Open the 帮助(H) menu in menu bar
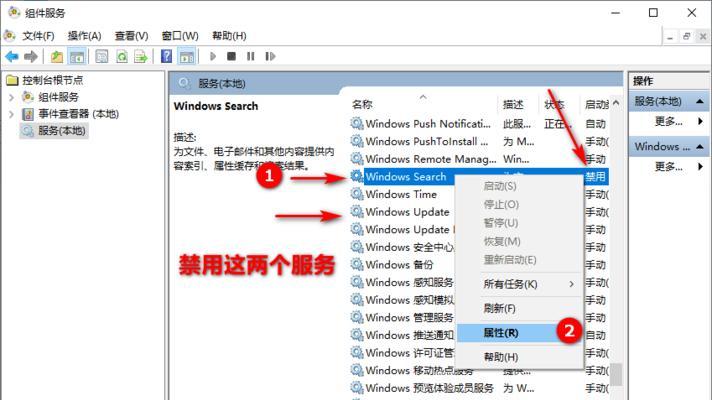Viewport: 712px width, 400px height. pyautogui.click(x=229, y=36)
